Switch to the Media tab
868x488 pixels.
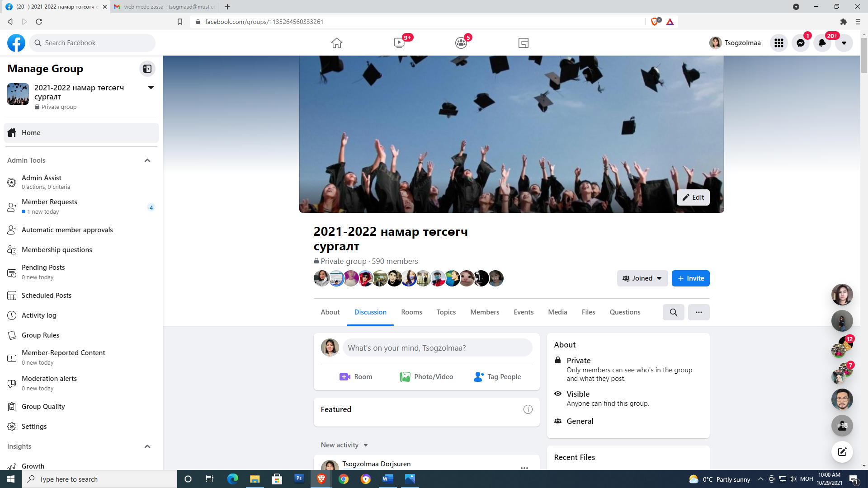(x=557, y=312)
